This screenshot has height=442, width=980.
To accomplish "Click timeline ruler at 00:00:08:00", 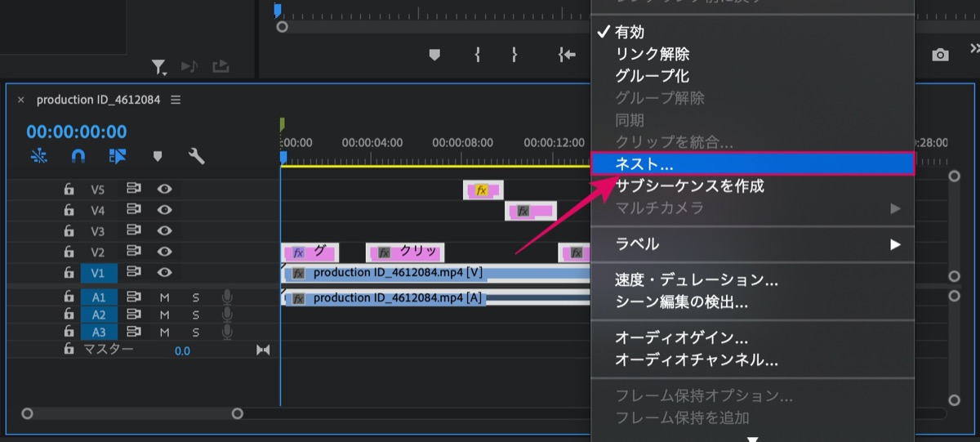I will pyautogui.click(x=462, y=141).
